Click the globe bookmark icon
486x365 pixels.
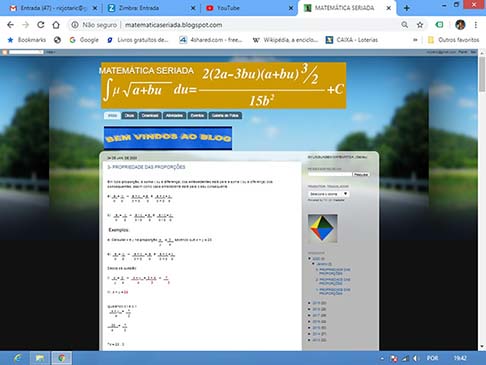(57, 40)
